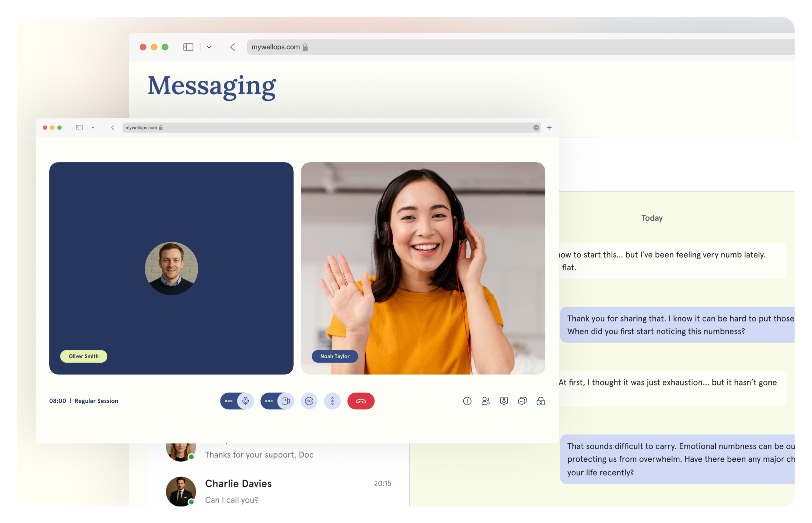Open the 'Thanks for your support, Doc' conversation
The height and width of the screenshot is (523, 812).
[x=259, y=454]
